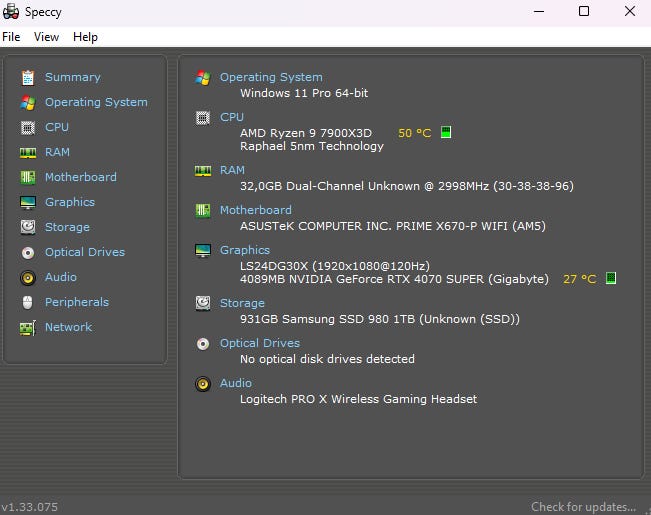The width and height of the screenshot is (651, 515).
Task: Click the Motherboard heading in main panel
Action: [256, 210]
